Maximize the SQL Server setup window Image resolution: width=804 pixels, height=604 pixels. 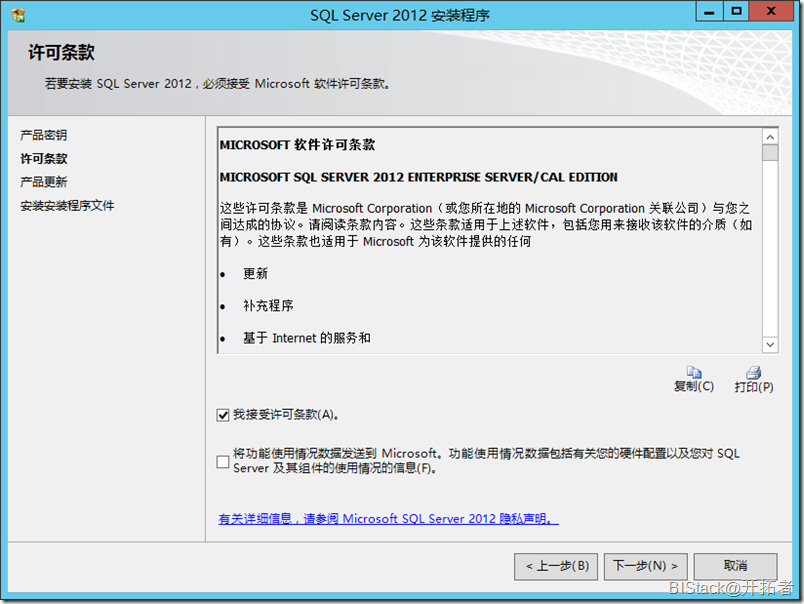pos(736,11)
